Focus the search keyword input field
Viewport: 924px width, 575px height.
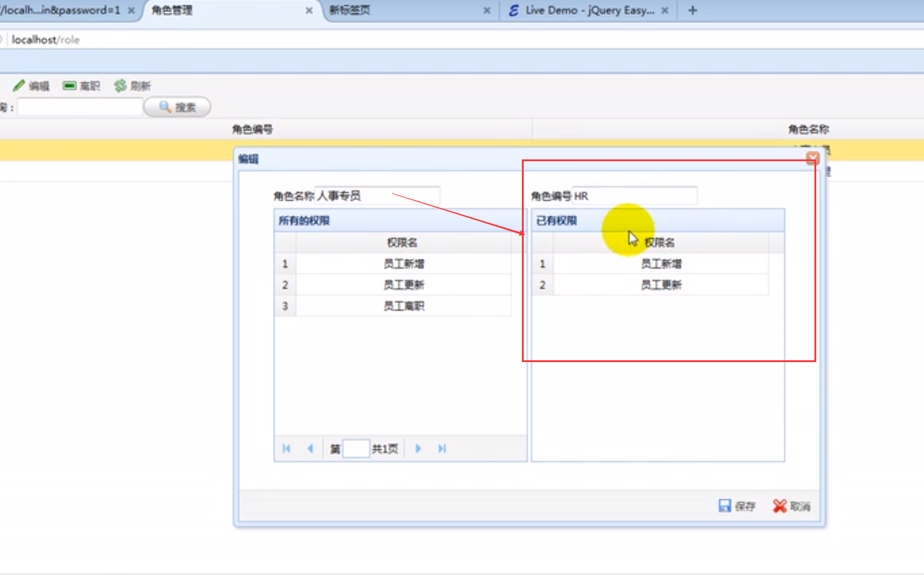80,107
